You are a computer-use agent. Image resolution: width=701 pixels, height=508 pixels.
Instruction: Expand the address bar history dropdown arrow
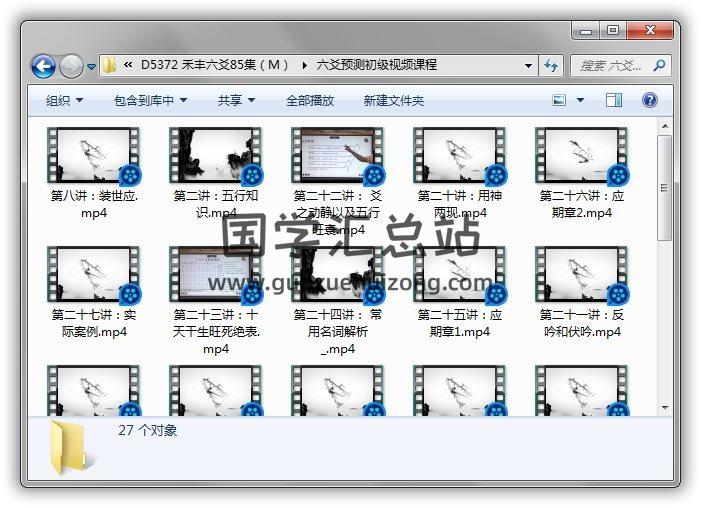click(x=529, y=66)
